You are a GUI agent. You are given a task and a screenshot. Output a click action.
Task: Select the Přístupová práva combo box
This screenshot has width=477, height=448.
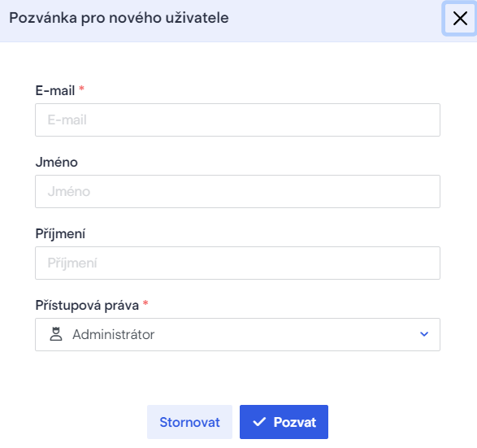[x=237, y=334]
